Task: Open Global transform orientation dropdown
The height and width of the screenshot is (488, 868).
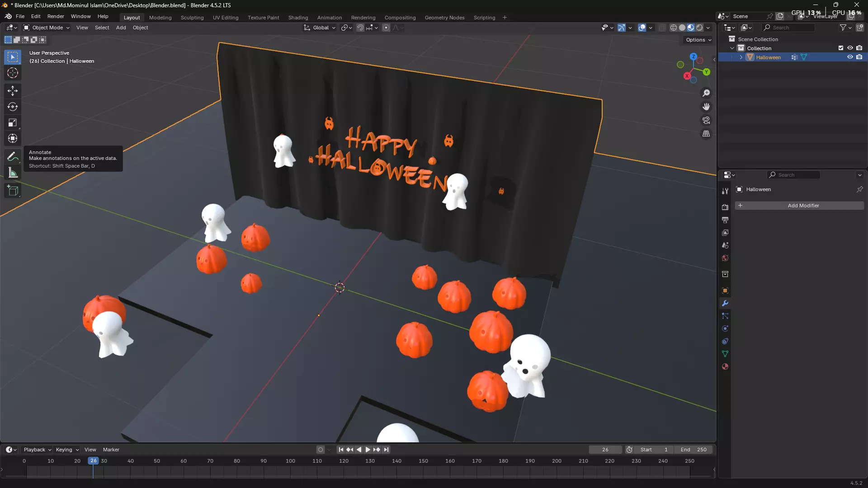Action: tap(320, 28)
